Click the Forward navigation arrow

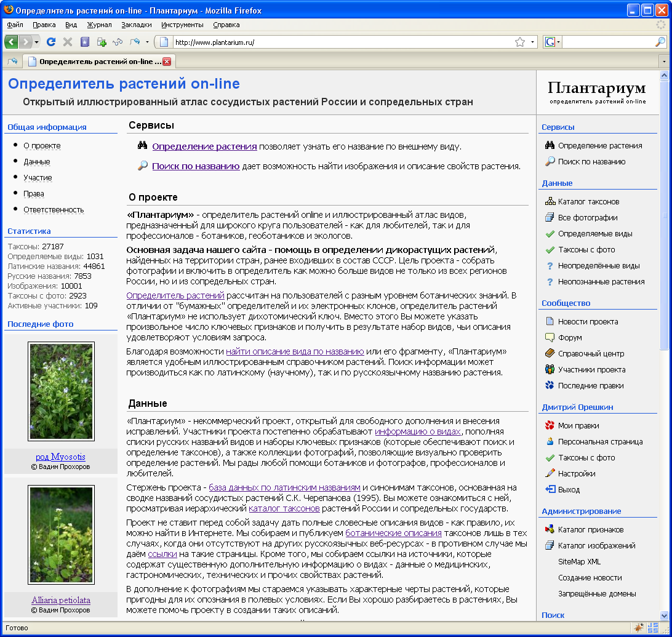tap(25, 42)
